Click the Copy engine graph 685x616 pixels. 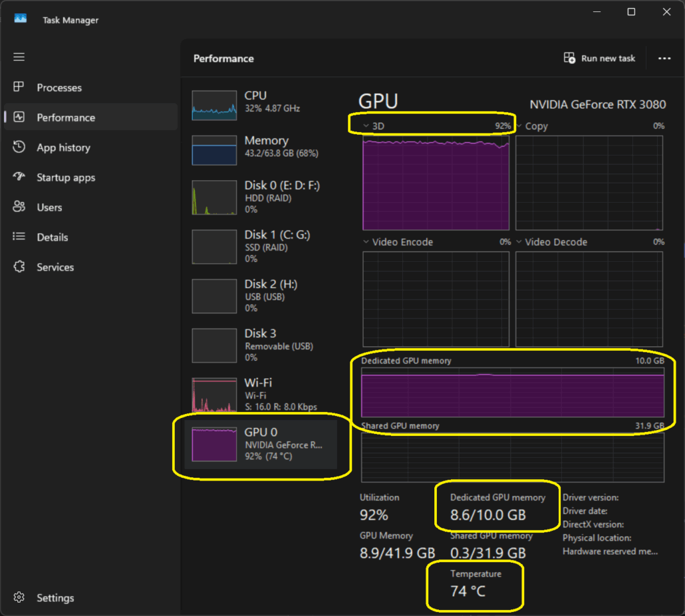[589, 183]
